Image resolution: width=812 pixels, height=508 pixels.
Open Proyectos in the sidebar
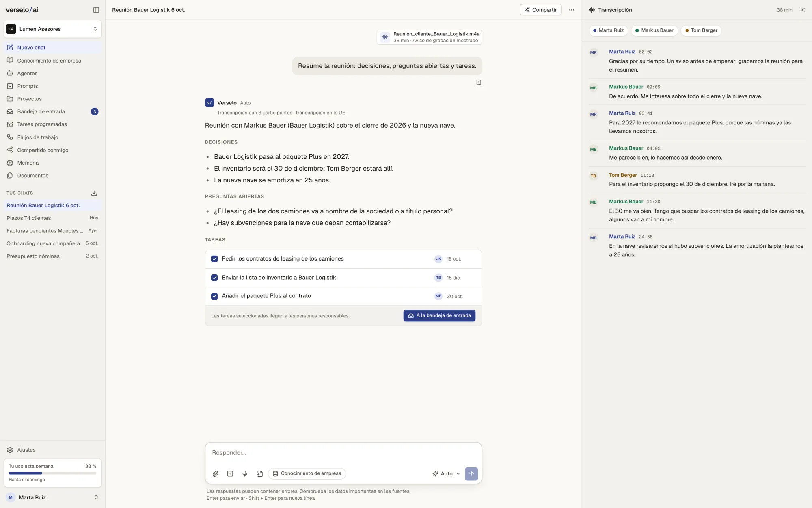pos(53,99)
